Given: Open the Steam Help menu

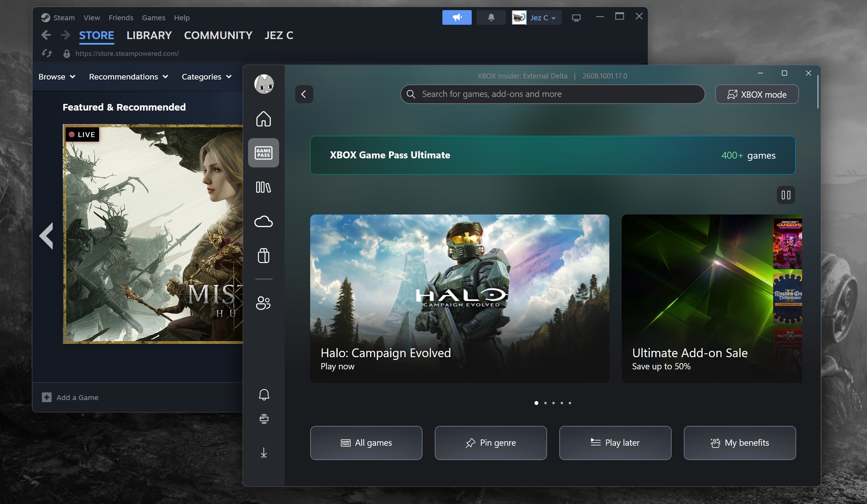Looking at the screenshot, I should (182, 17).
